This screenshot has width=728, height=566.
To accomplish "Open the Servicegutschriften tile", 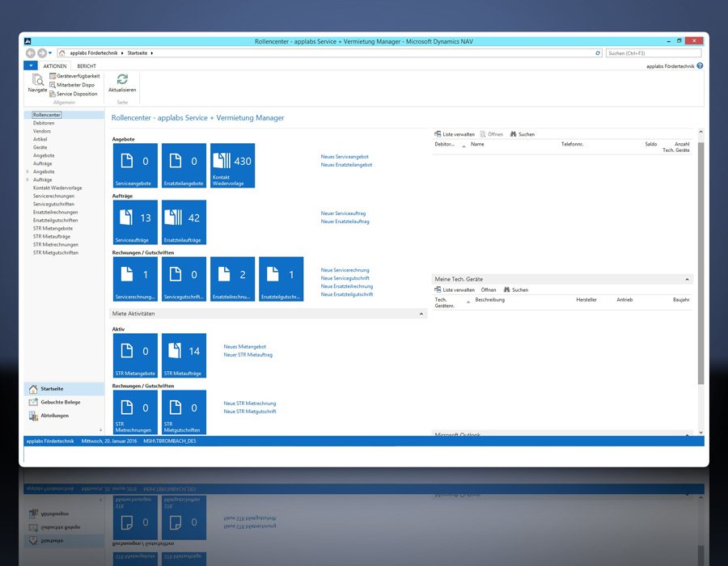I will pos(184,279).
